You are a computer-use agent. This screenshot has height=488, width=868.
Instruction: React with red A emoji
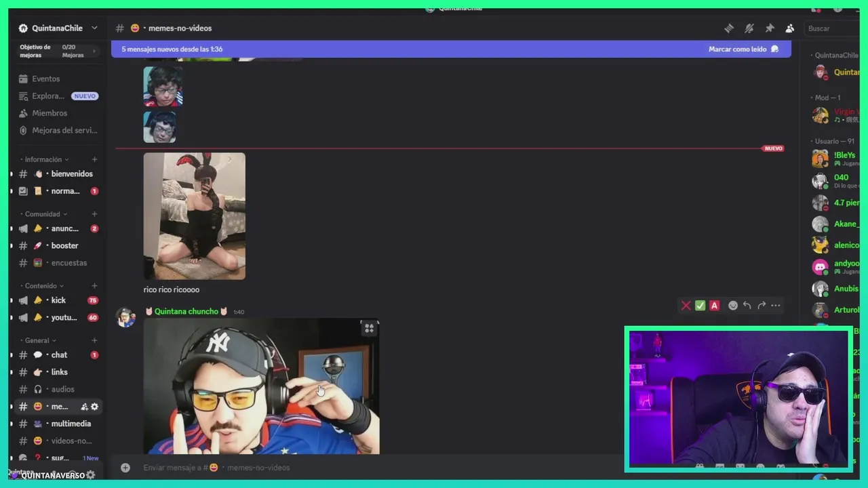point(714,306)
